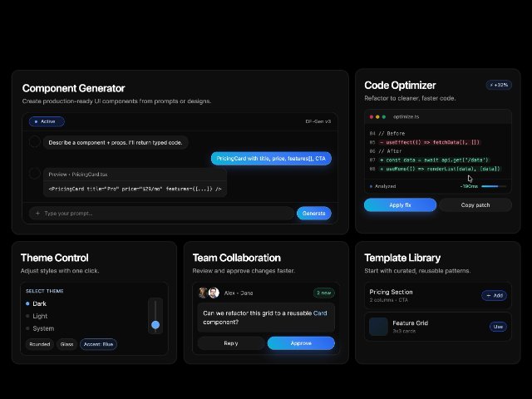Click the bot avatar beside the Describe message

coord(35,142)
